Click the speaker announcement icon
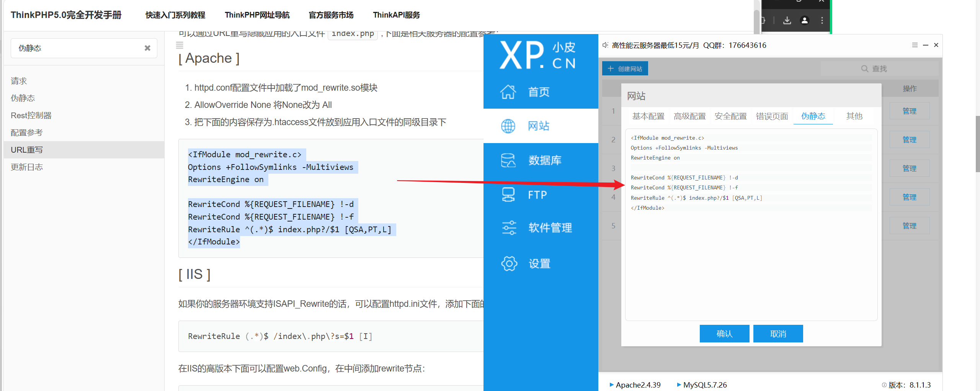Image resolution: width=980 pixels, height=391 pixels. pyautogui.click(x=605, y=45)
